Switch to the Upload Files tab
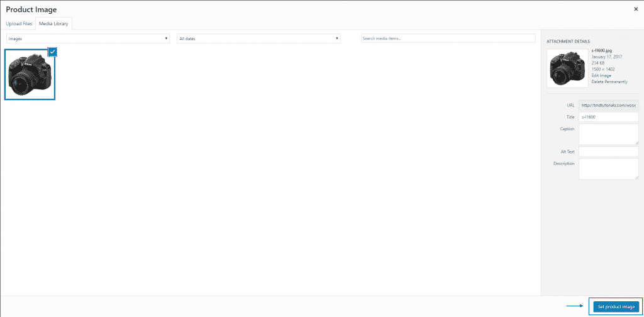 coord(19,23)
